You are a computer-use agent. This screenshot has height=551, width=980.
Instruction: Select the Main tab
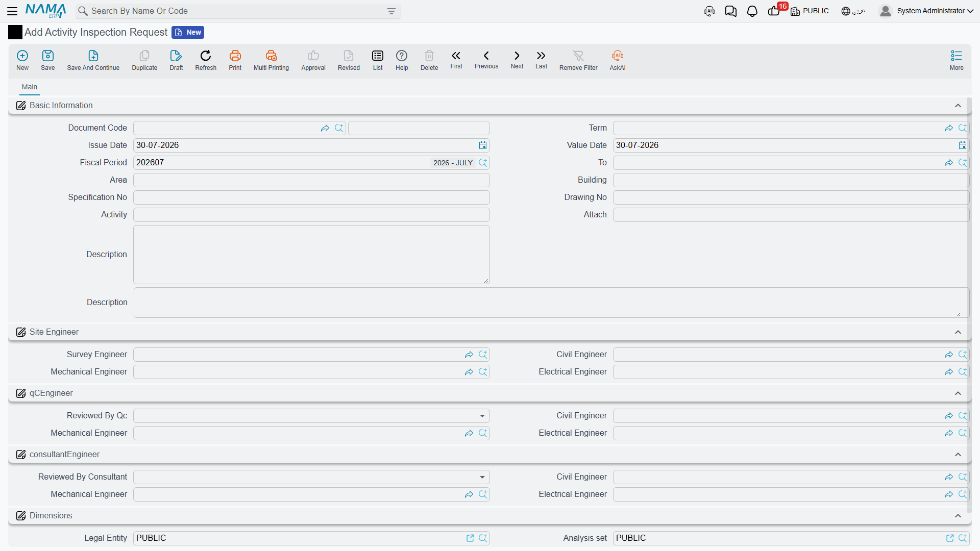(29, 87)
